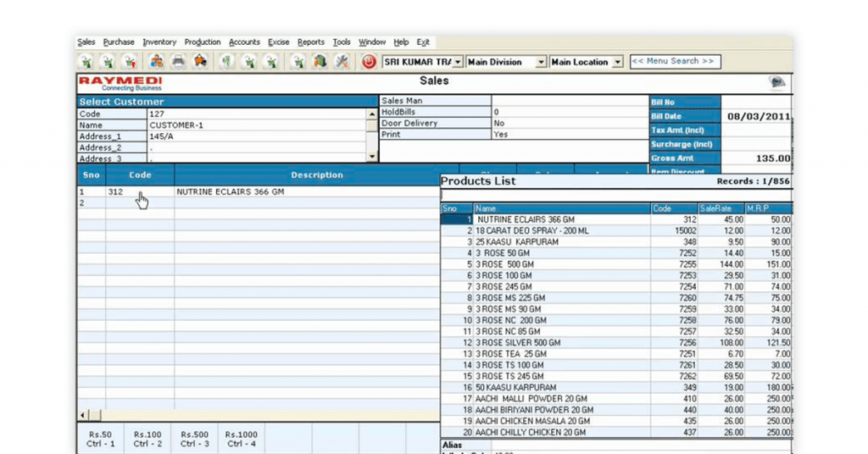Screen dimensions: 868x454
Task: Click the red power icon in the toolbar
Action: [x=369, y=61]
